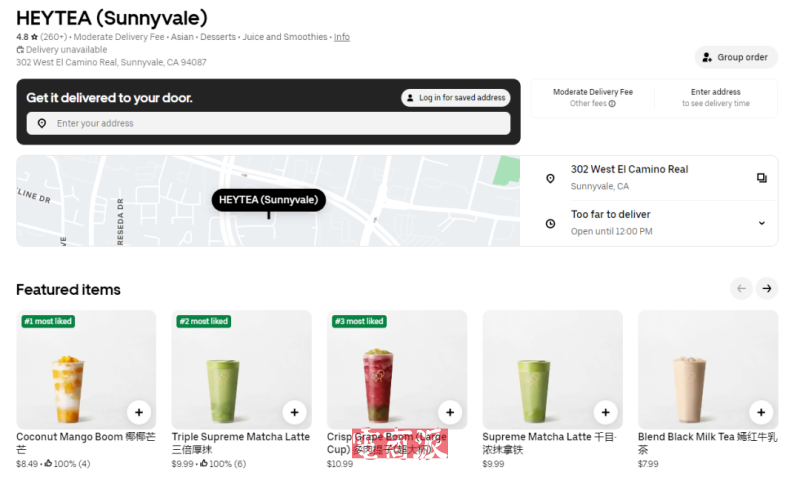Viewport: 800px width, 481px height.
Task: Go to previous featured items with left arrow
Action: coord(741,289)
